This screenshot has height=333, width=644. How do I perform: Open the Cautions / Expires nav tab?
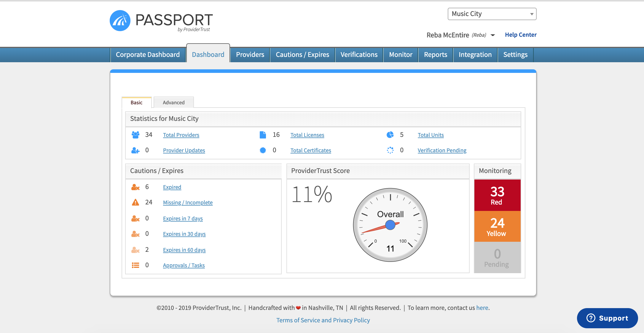(x=302, y=55)
